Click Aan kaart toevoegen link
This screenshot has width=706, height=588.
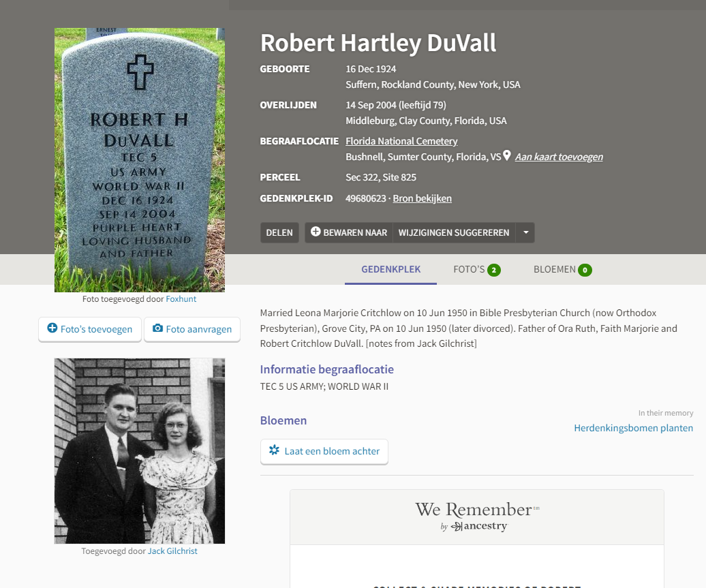[559, 157]
